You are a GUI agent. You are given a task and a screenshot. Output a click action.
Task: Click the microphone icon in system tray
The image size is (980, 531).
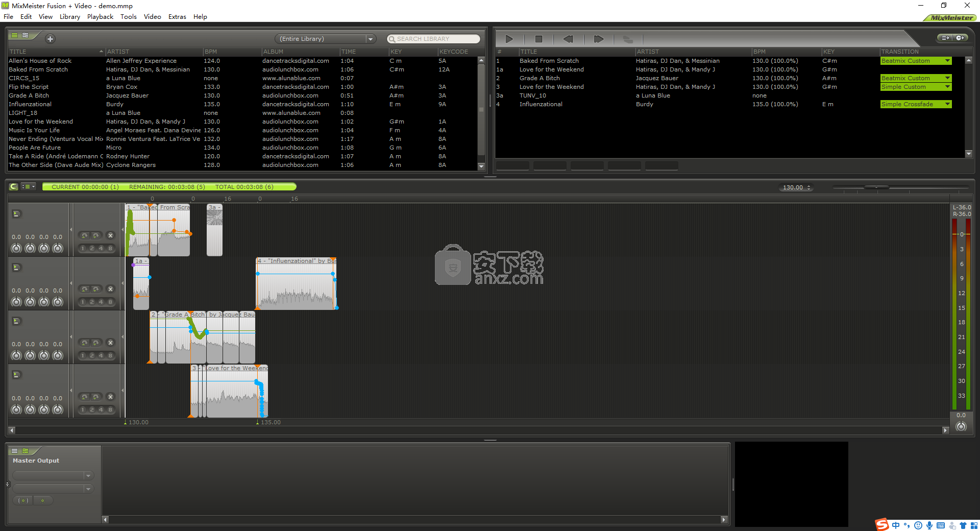point(929,525)
